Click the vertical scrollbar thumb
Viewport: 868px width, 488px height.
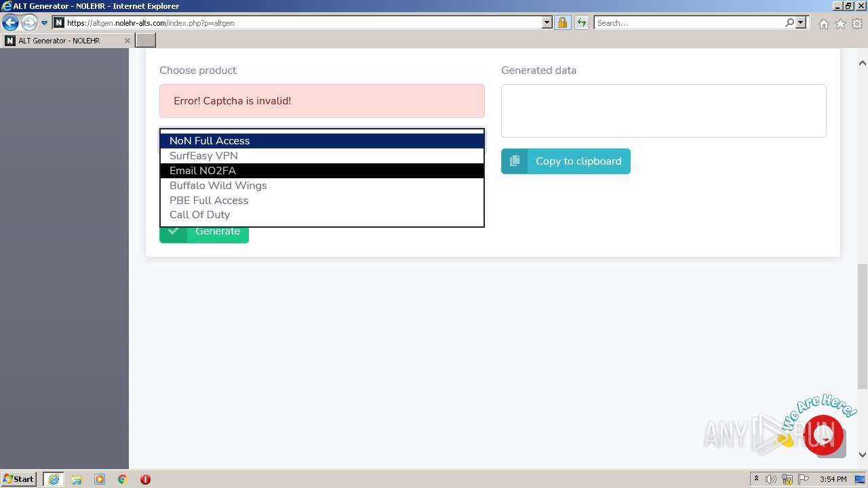[x=863, y=325]
